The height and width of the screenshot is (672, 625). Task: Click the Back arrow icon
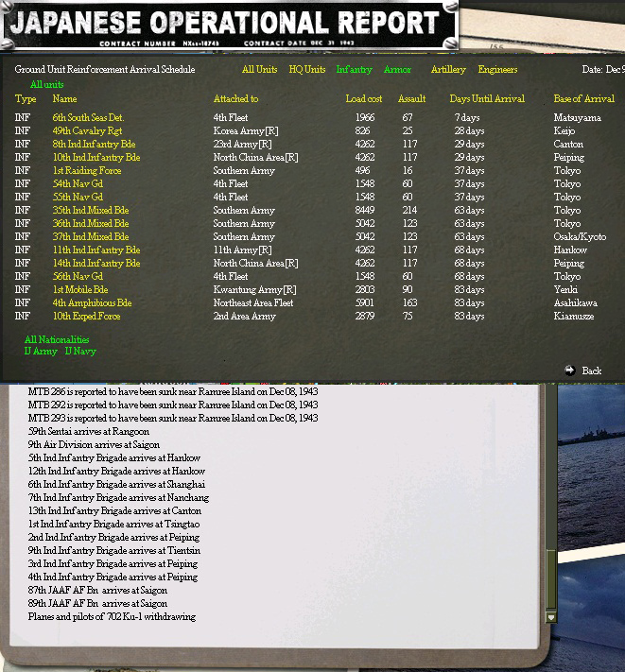point(570,370)
